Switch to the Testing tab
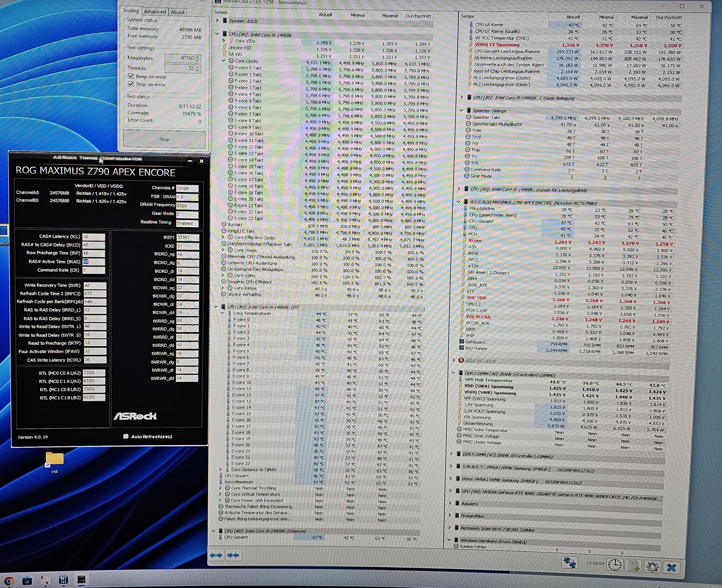Image resolution: width=722 pixels, height=588 pixels. (x=131, y=10)
